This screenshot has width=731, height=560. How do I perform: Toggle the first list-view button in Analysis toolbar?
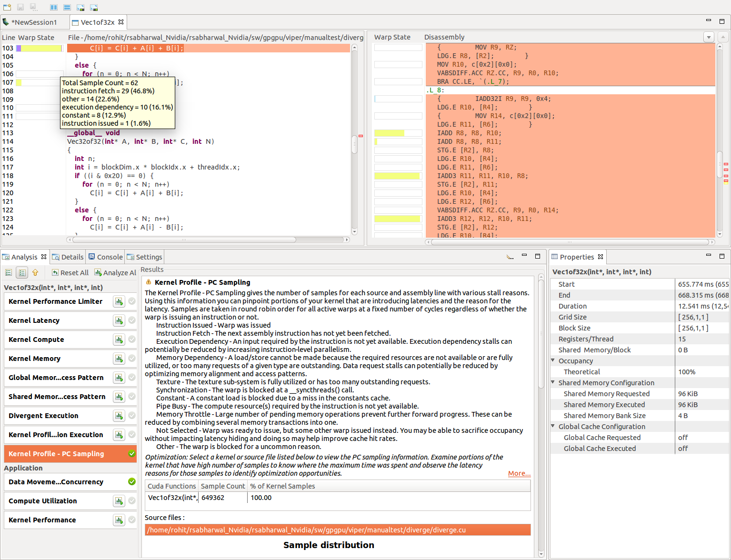coord(9,272)
